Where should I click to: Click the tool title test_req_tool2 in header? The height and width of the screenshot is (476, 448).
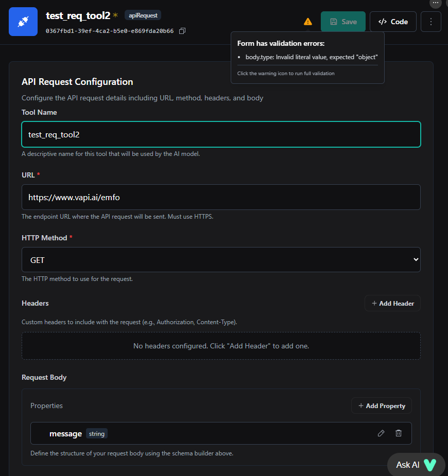(78, 15)
